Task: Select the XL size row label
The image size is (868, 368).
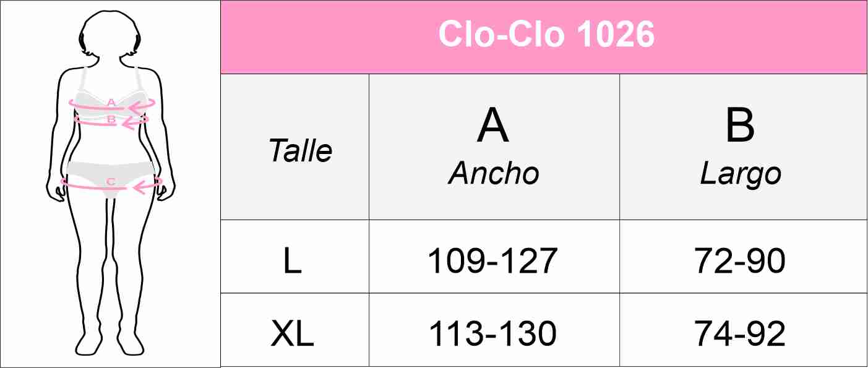Action: pos(293,335)
